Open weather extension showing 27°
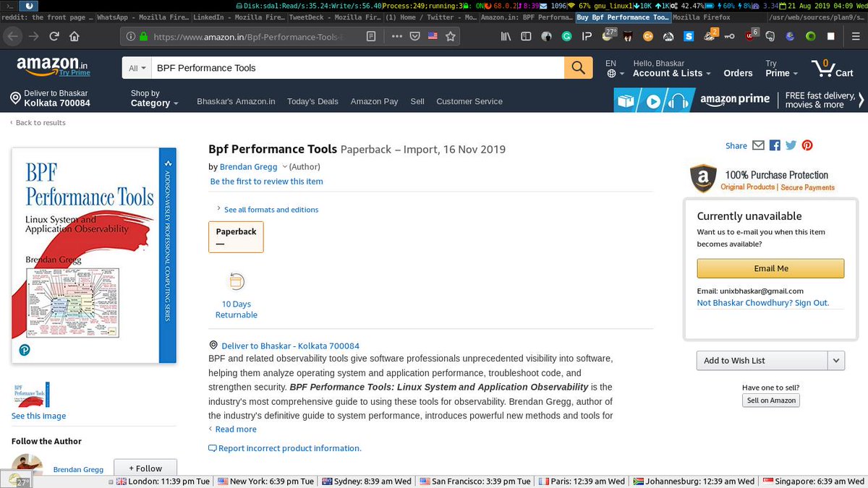 click(x=610, y=35)
